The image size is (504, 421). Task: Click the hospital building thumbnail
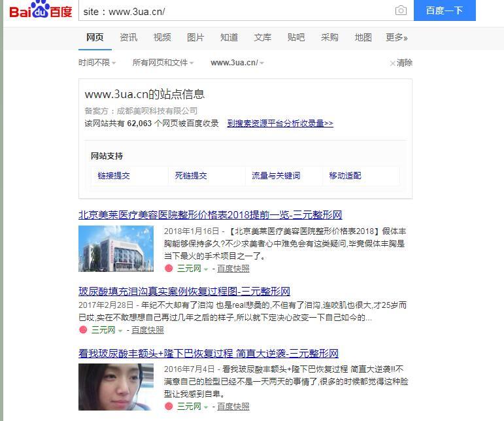[x=116, y=248]
